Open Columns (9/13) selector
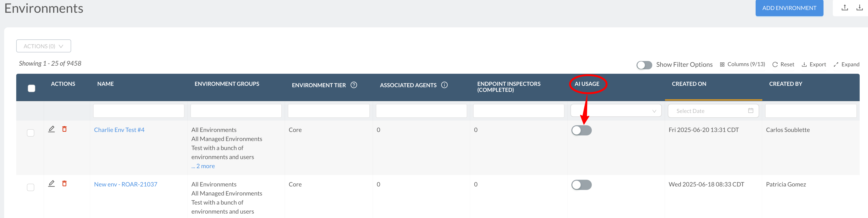This screenshot has width=868, height=218. point(742,64)
